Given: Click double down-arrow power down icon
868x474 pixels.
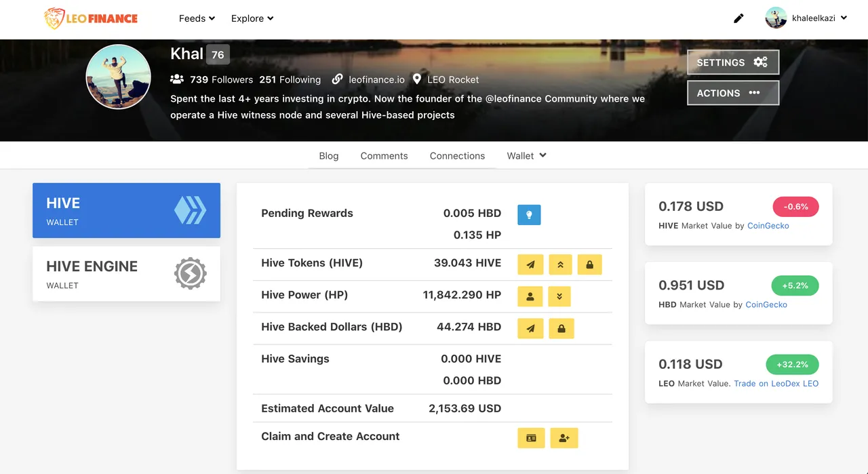Looking at the screenshot, I should (x=559, y=296).
